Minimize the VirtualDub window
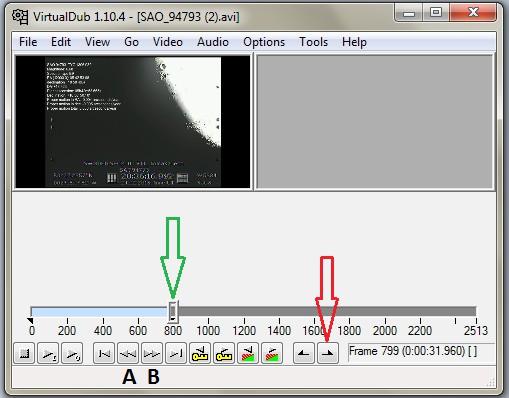 coord(409,13)
